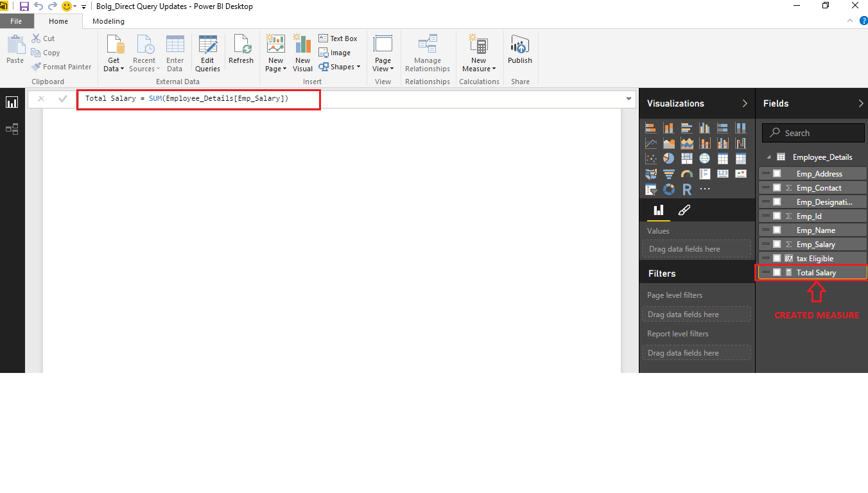Click the Publish button
Image resolution: width=868 pixels, height=493 pixels.
(520, 49)
